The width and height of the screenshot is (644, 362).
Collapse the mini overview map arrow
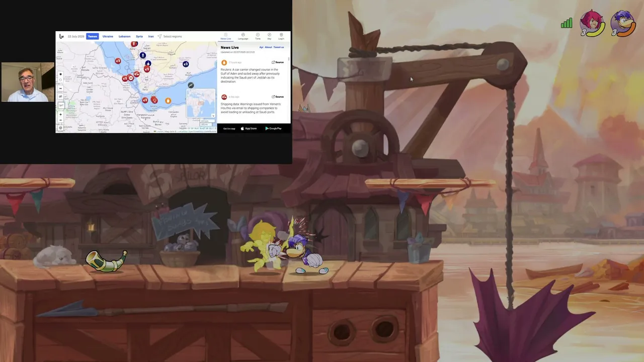click(x=213, y=116)
